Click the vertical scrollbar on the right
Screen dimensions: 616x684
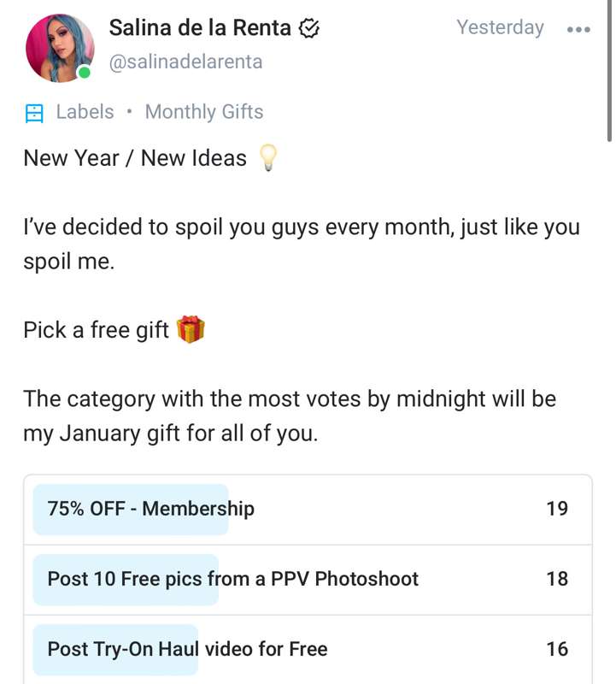[609, 68]
